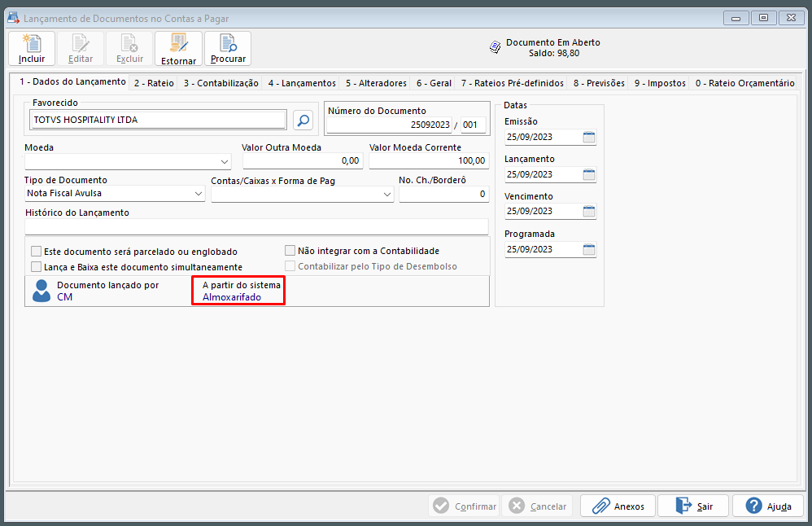This screenshot has width=812, height=526.
Task: Click the Cancelar button
Action: point(538,506)
